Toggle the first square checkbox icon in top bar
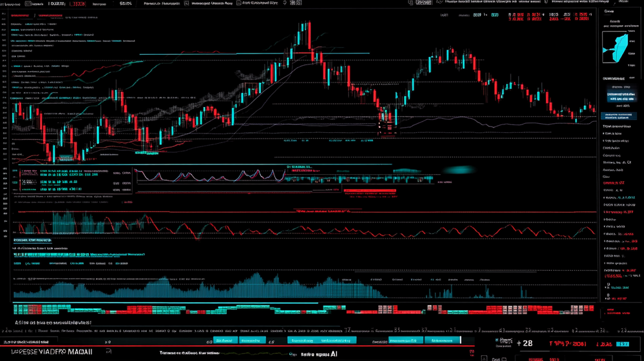 (x=186, y=3)
